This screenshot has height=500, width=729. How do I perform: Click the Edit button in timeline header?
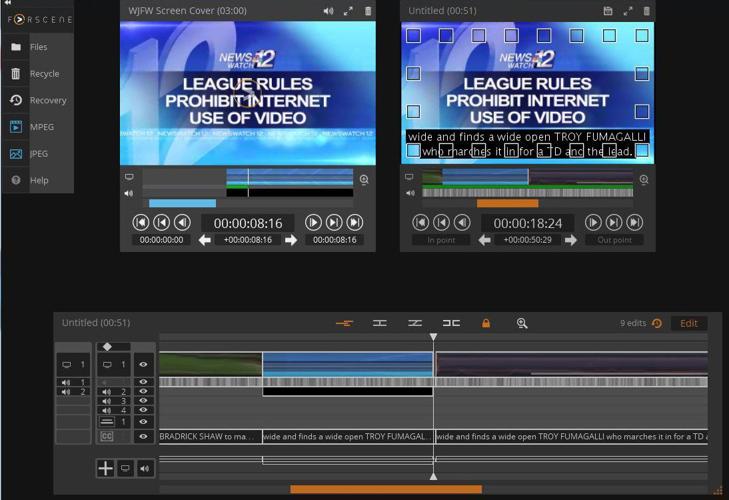click(x=689, y=323)
